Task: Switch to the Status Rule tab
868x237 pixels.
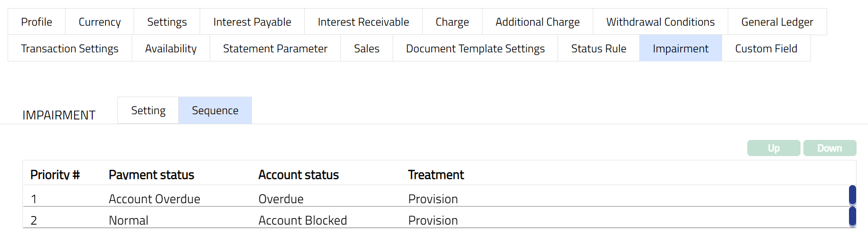Action: click(598, 49)
